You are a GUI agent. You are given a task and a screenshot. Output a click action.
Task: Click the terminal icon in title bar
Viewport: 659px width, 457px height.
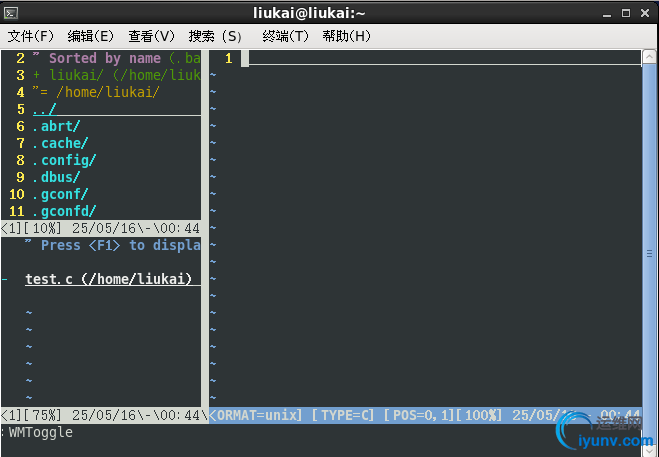pos(11,13)
